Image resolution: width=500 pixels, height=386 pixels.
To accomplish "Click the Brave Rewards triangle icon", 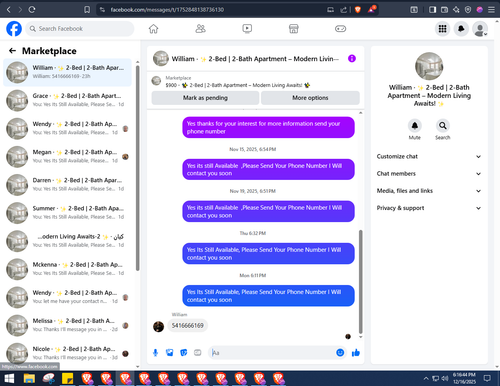I will pos(372,9).
